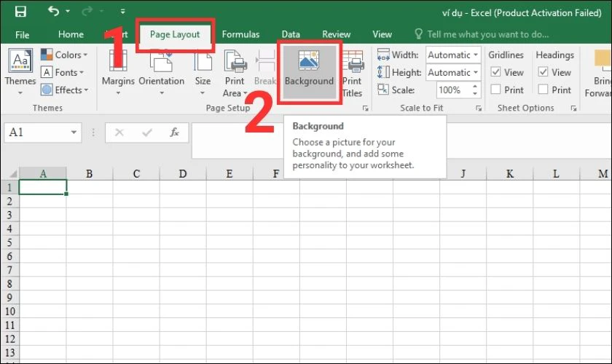Open theme Effects dropdown

coord(65,90)
